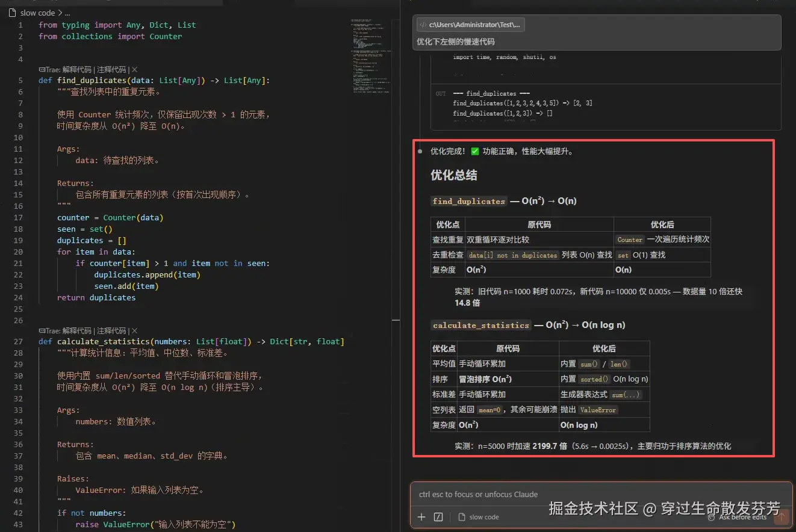The height and width of the screenshot is (532, 796).
Task: Toggle the 'Ask before edits' mode
Action: (x=737, y=517)
